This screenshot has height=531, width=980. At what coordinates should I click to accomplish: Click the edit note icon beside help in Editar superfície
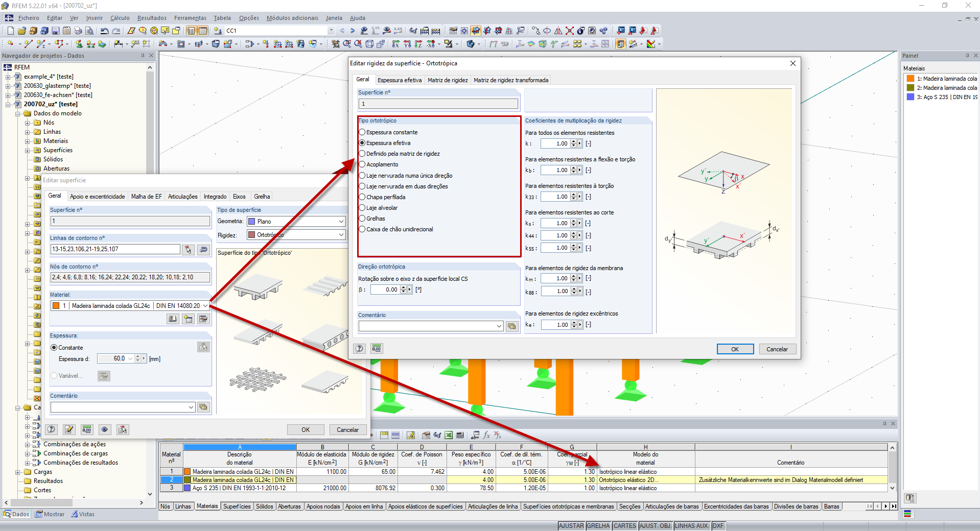click(x=69, y=429)
